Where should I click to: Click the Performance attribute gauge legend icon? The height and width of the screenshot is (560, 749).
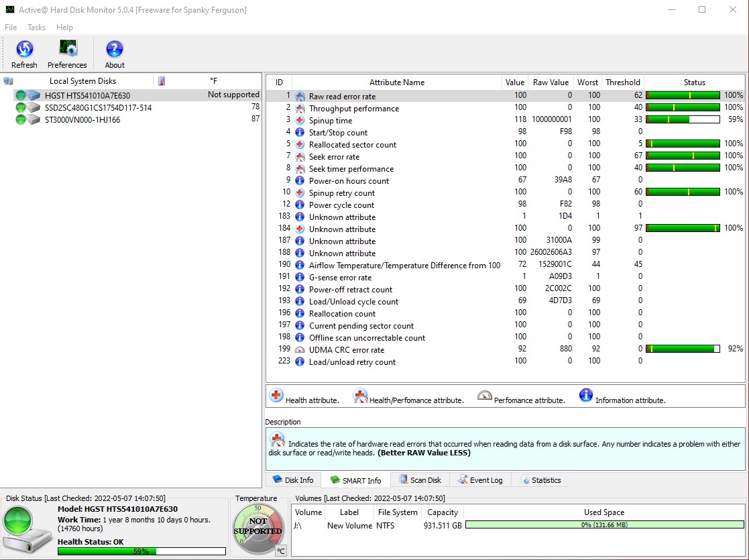coord(485,395)
